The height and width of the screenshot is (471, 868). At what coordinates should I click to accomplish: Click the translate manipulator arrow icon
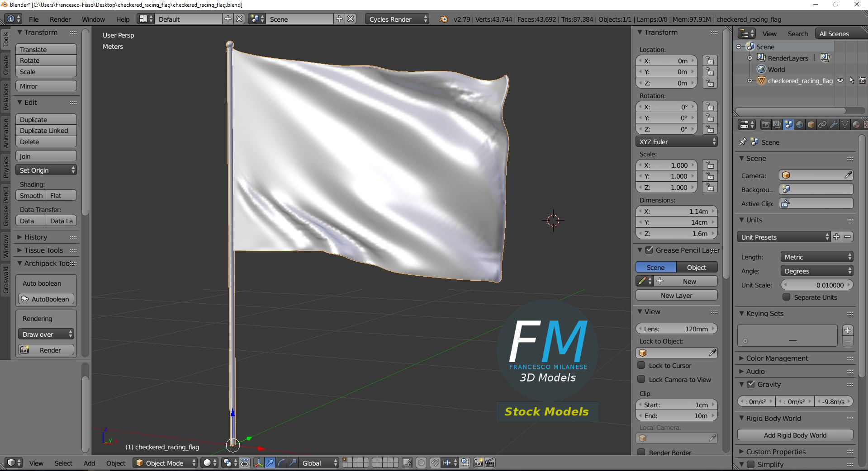click(x=270, y=463)
